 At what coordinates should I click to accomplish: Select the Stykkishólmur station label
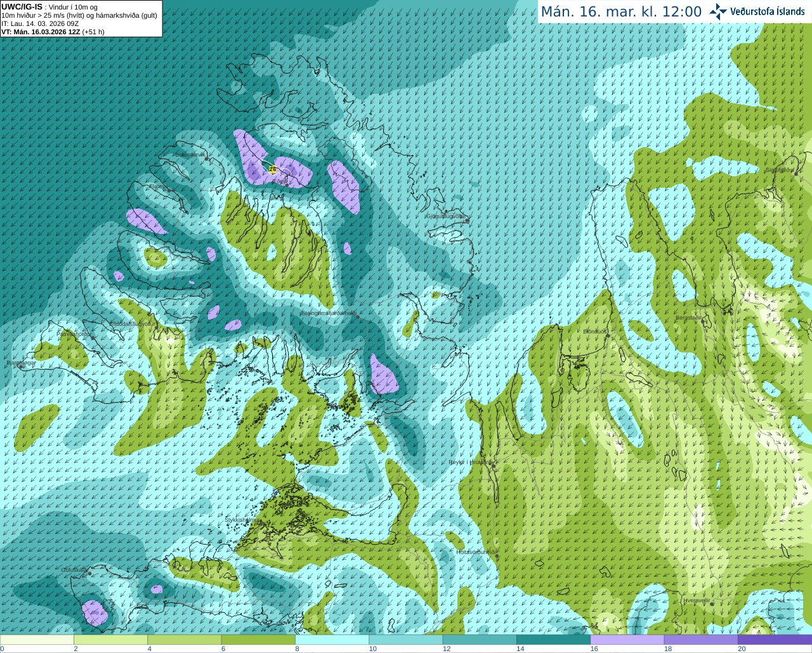click(x=244, y=519)
